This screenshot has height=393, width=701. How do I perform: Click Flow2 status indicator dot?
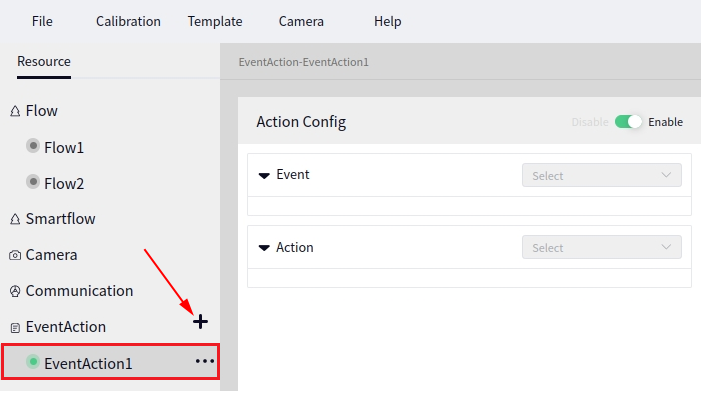coord(33,182)
